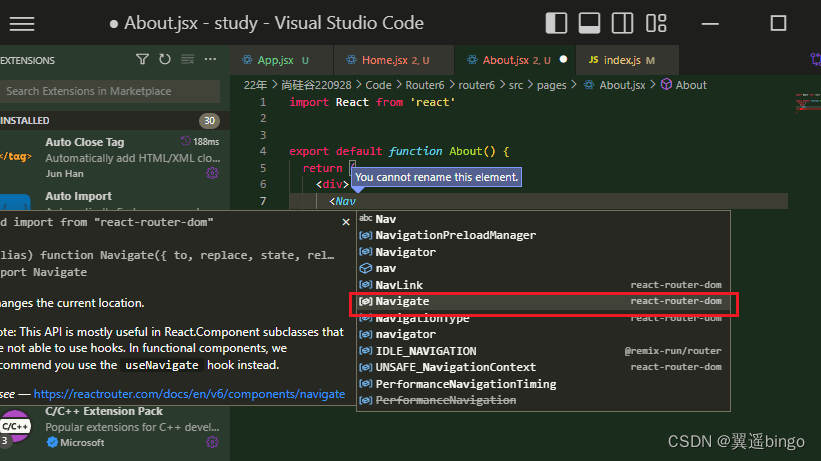Click the nav snippet cube icon

click(x=365, y=268)
